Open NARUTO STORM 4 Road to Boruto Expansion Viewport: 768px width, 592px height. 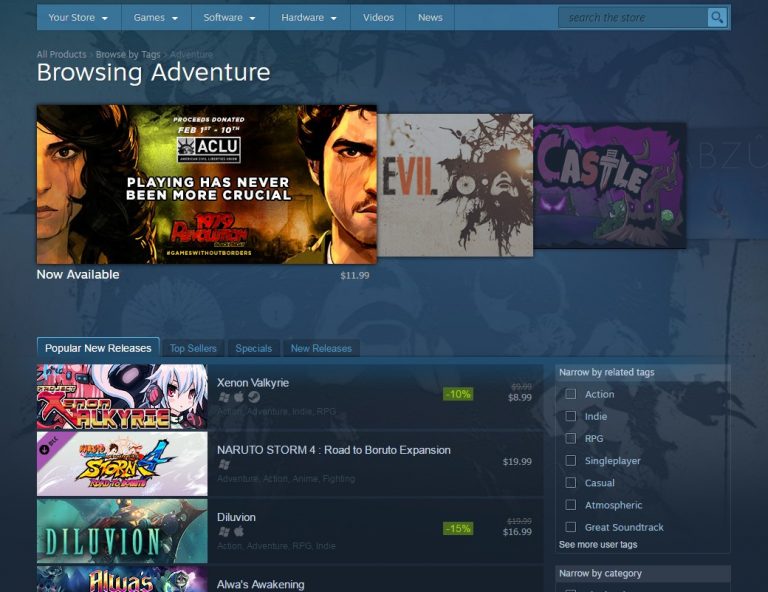(x=334, y=450)
